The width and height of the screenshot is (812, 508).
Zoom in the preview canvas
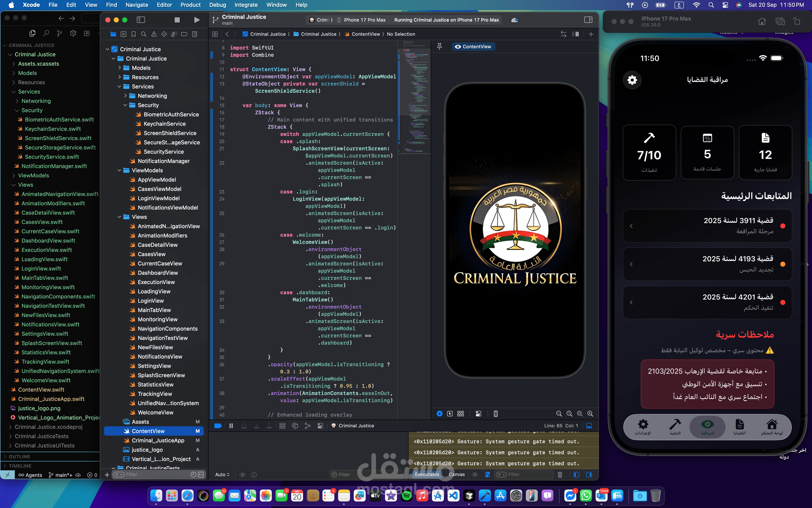[x=590, y=414]
